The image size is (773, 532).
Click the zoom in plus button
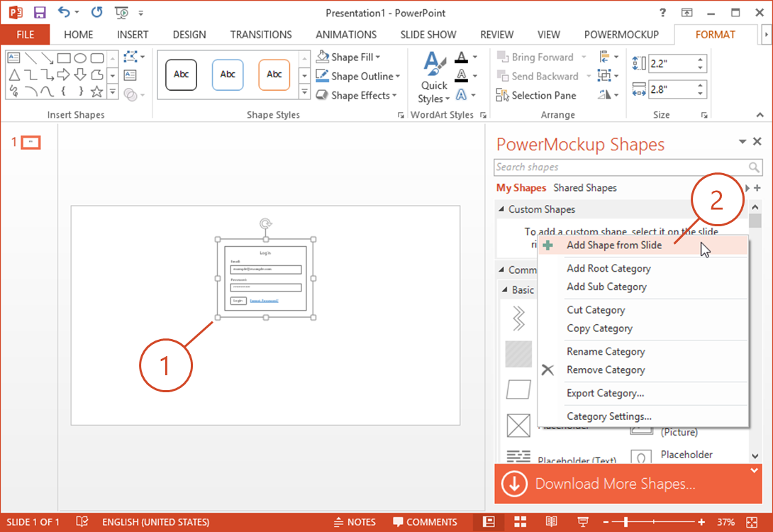tap(701, 521)
